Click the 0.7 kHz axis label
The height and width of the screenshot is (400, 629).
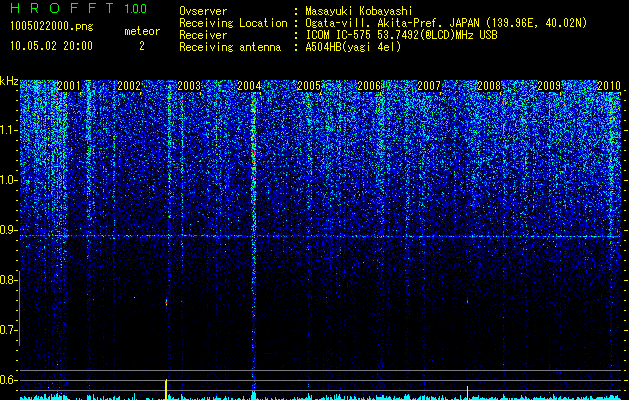point(8,330)
